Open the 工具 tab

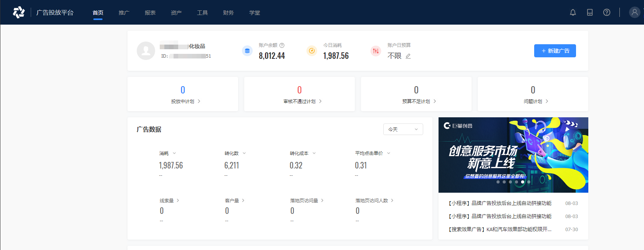(x=202, y=13)
